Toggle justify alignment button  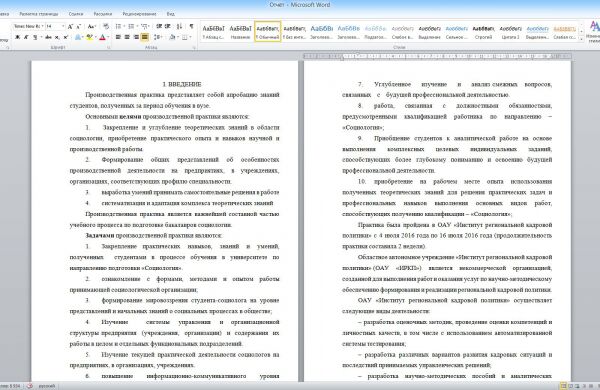point(145,37)
